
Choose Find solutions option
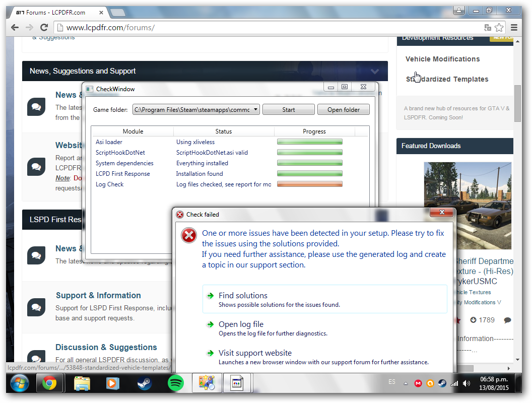(x=325, y=299)
